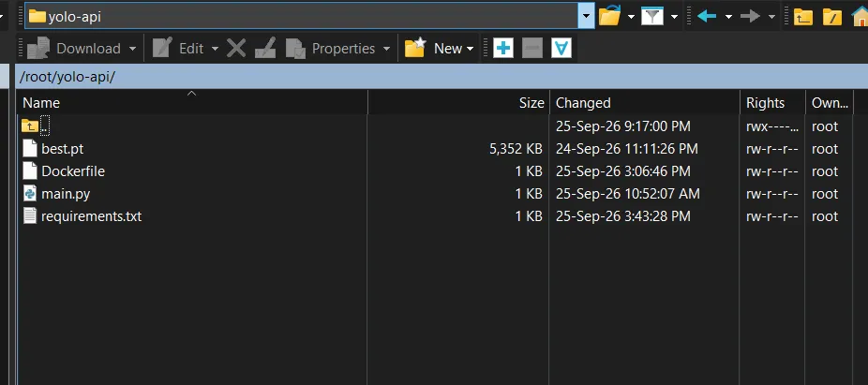This screenshot has width=868, height=385.
Task: Click the Properties button
Action: (x=331, y=49)
